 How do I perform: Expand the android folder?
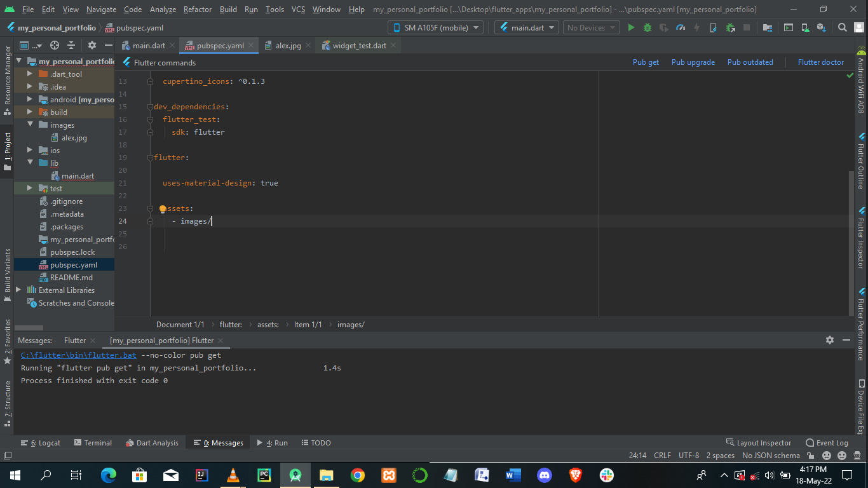[x=30, y=100]
